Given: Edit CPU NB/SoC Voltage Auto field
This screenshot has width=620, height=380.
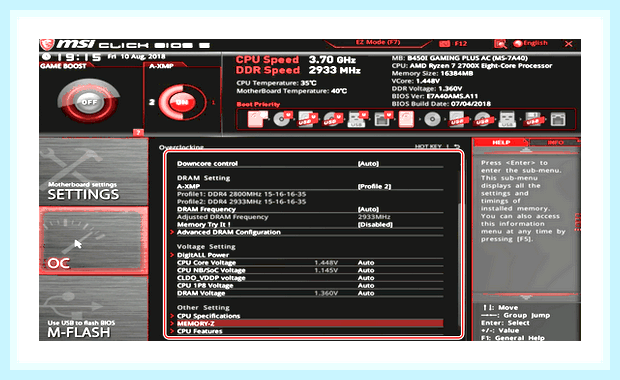Looking at the screenshot, I should point(366,270).
